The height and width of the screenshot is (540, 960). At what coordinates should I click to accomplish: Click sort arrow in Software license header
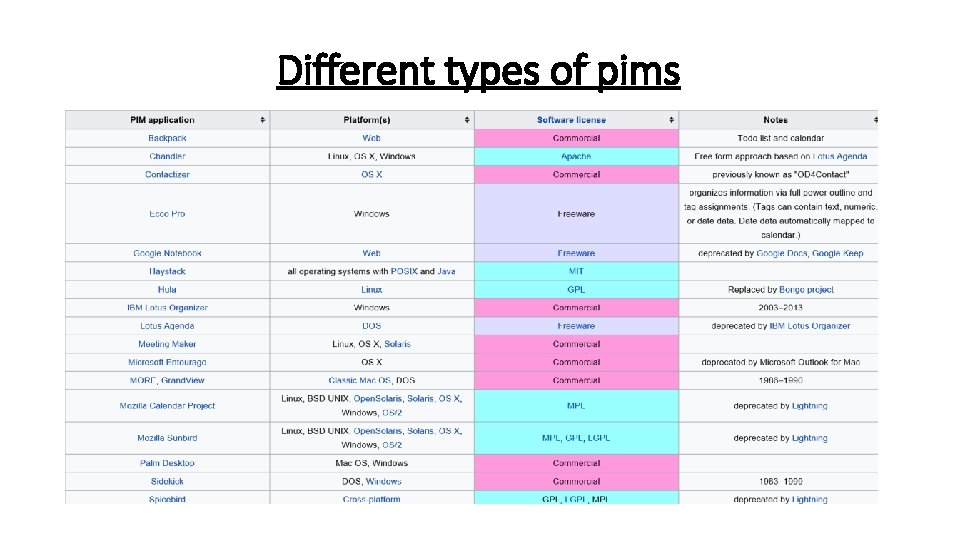672,120
